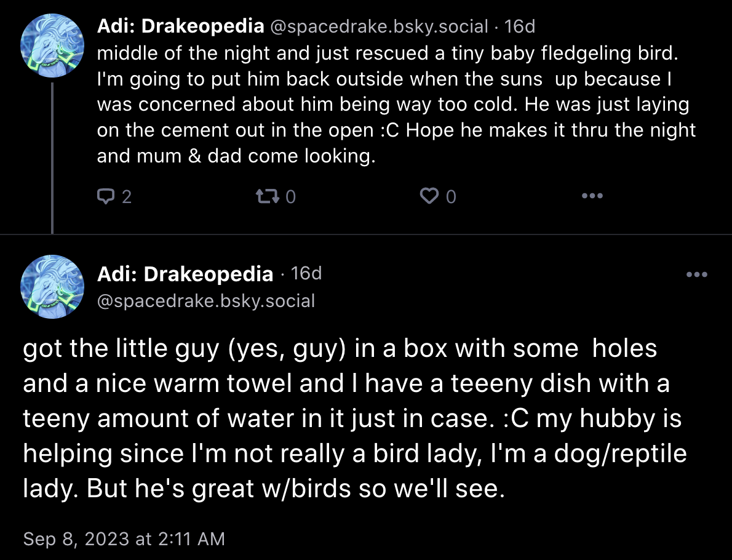Click the thread connector line below avatar
This screenshot has height=560, width=732.
[52, 158]
